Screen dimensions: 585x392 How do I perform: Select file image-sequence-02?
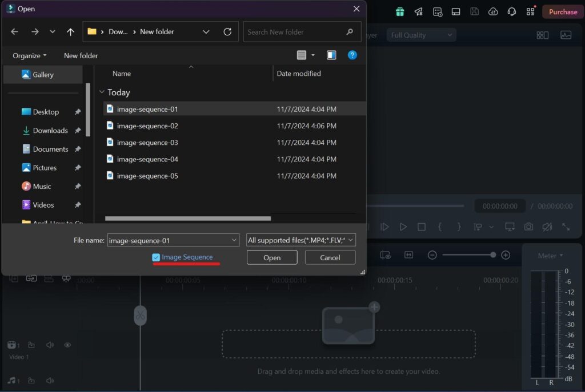pyautogui.click(x=234, y=126)
